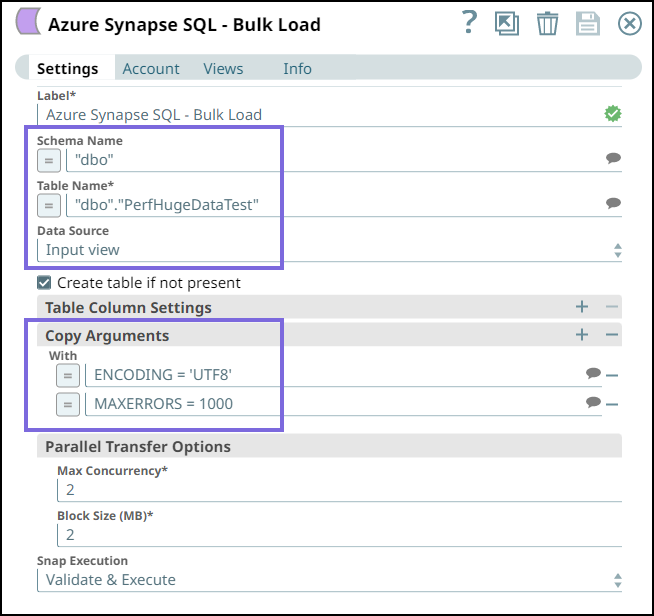
Task: Delete the snap with the trash icon
Action: [547, 24]
